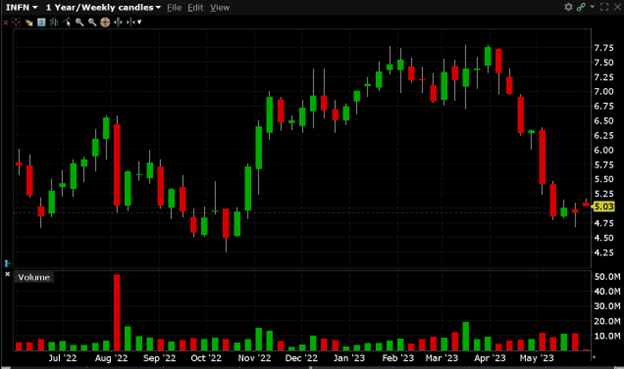Click the fullscreen maximize chart icon
This screenshot has height=369, width=624.
[604, 7]
